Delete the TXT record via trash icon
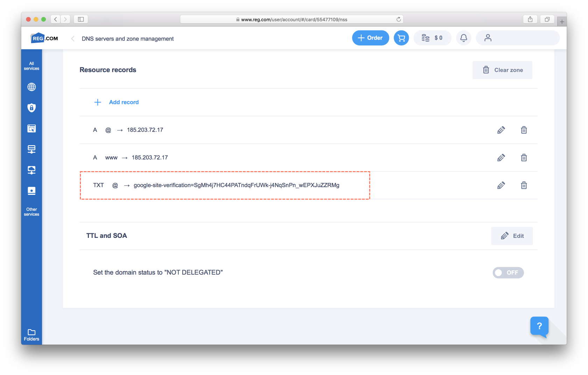This screenshot has height=375, width=588. tap(524, 185)
